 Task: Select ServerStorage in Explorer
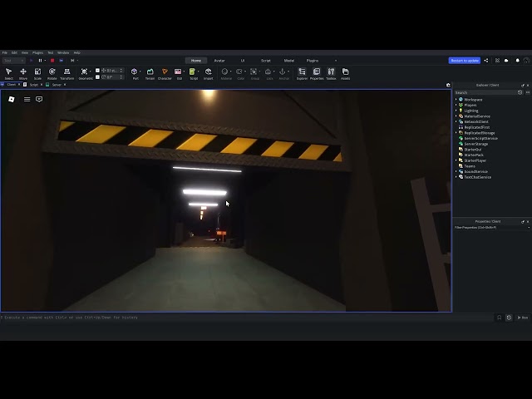[475, 144]
